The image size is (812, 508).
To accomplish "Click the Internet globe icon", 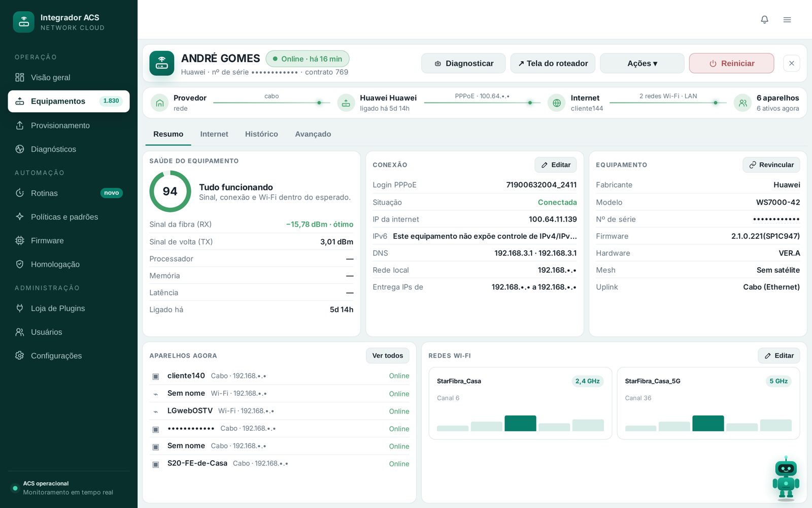I will pyautogui.click(x=557, y=103).
